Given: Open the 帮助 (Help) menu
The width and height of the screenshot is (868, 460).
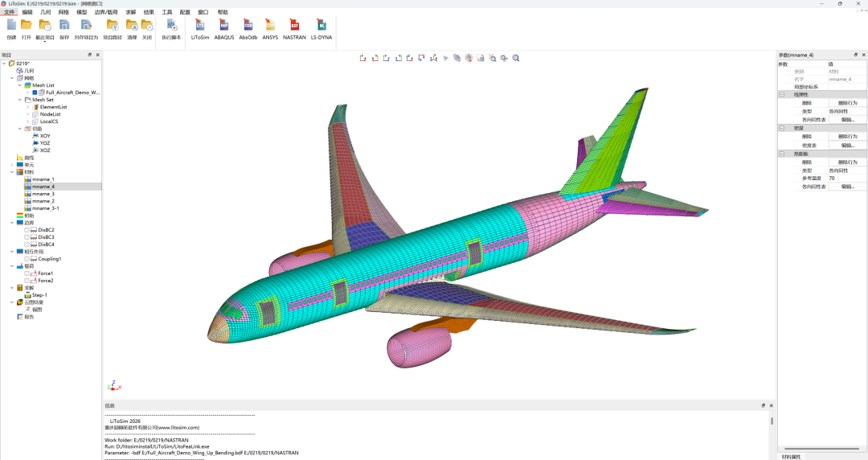Looking at the screenshot, I should click(223, 12).
